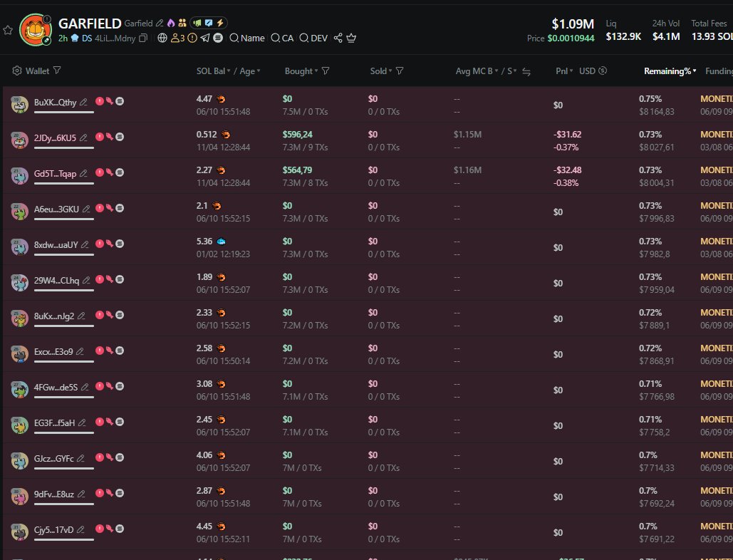Open wallet EG3F...f5aH avatar
The width and height of the screenshot is (733, 560).
(x=20, y=425)
